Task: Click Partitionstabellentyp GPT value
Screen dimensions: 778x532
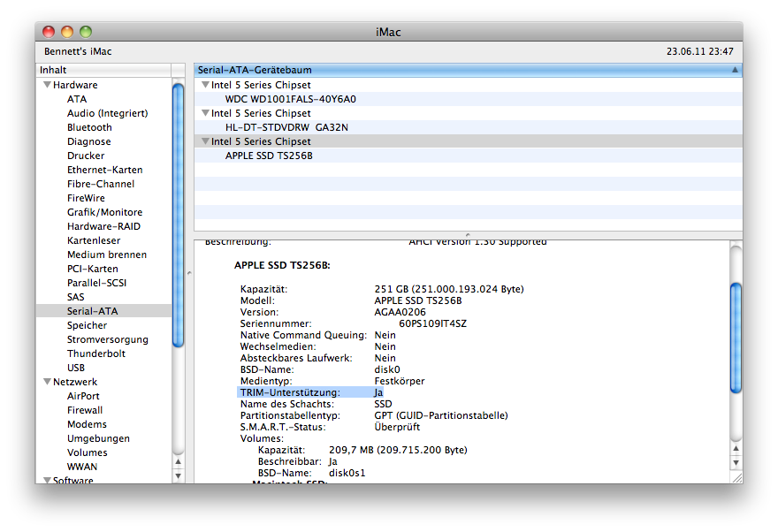Action: [x=441, y=415]
